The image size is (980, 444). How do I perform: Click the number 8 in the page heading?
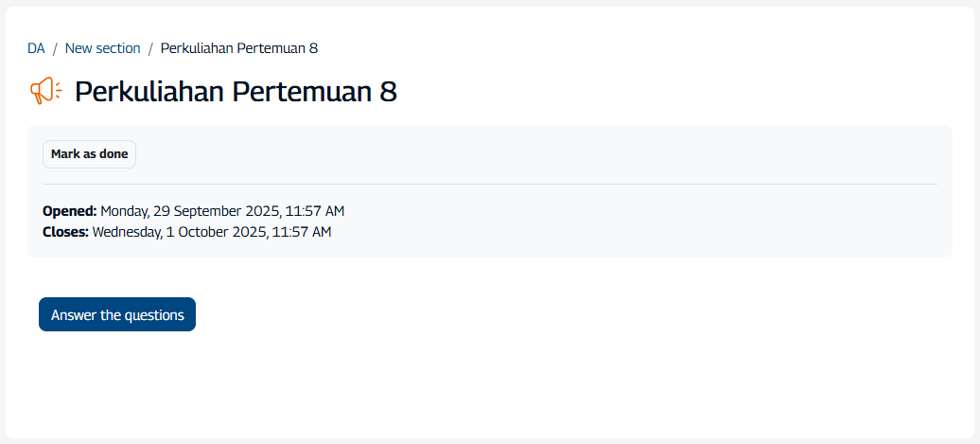388,92
